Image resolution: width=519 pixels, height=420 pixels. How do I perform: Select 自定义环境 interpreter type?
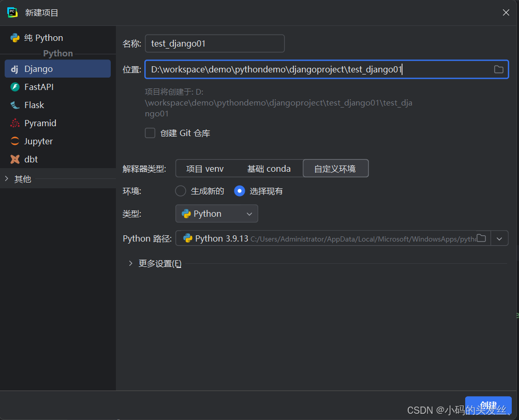coord(335,169)
